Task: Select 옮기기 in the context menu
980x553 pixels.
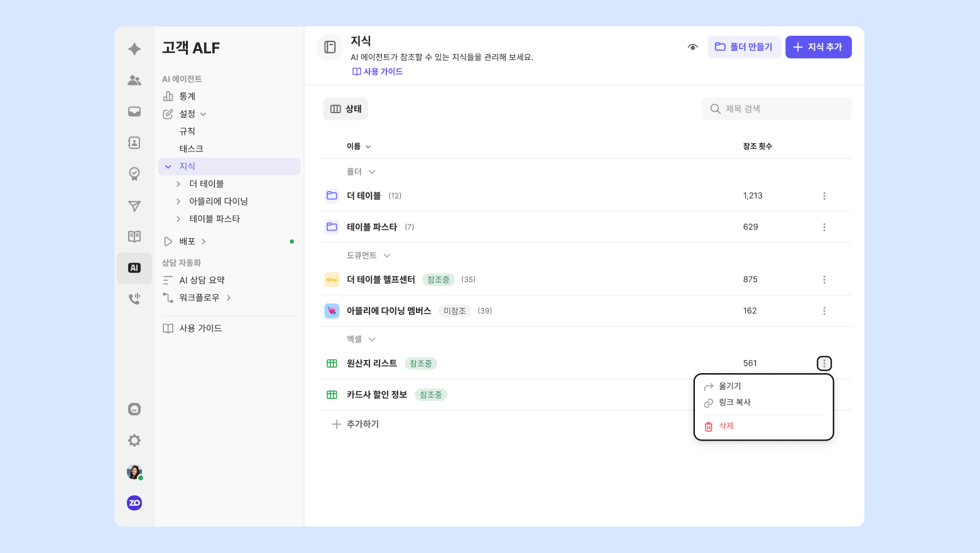Action: click(730, 386)
